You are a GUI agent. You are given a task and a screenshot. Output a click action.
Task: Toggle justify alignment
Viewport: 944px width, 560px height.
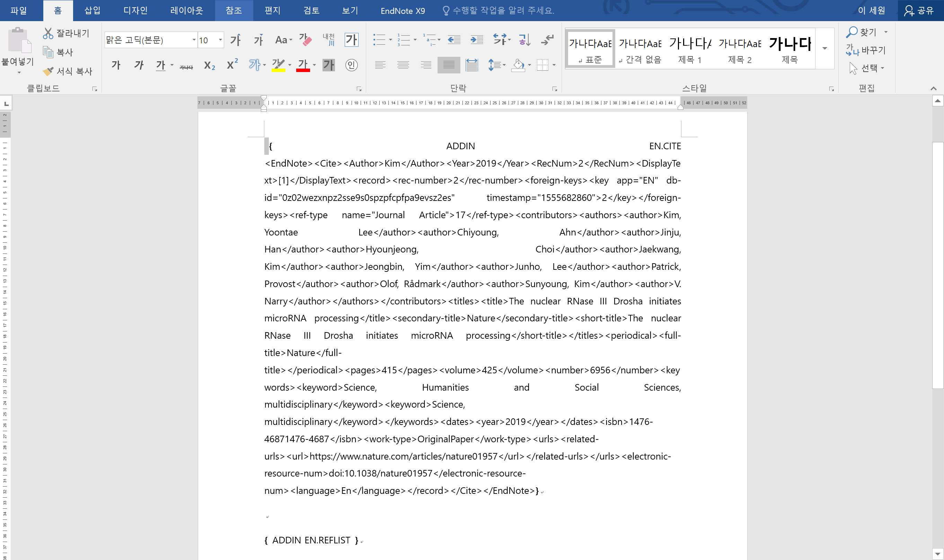point(449,65)
